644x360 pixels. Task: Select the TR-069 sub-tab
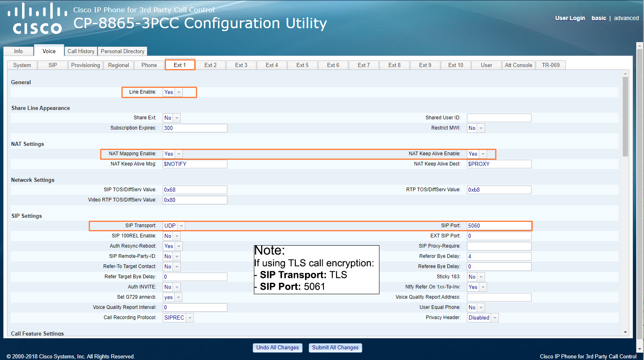click(551, 65)
